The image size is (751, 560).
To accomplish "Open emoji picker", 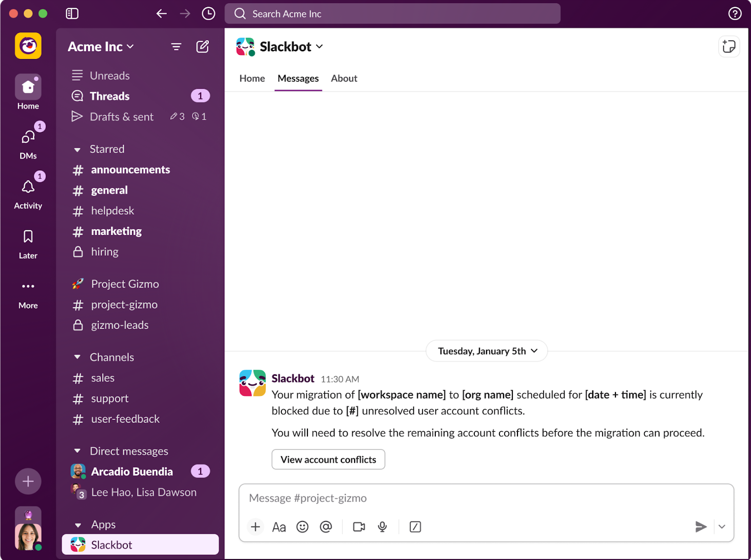I will [302, 527].
